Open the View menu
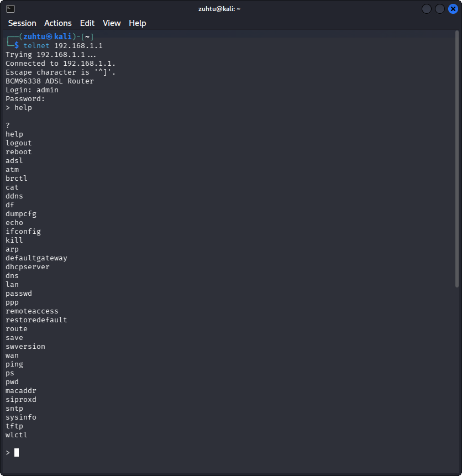This screenshot has height=476, width=462. pos(112,23)
